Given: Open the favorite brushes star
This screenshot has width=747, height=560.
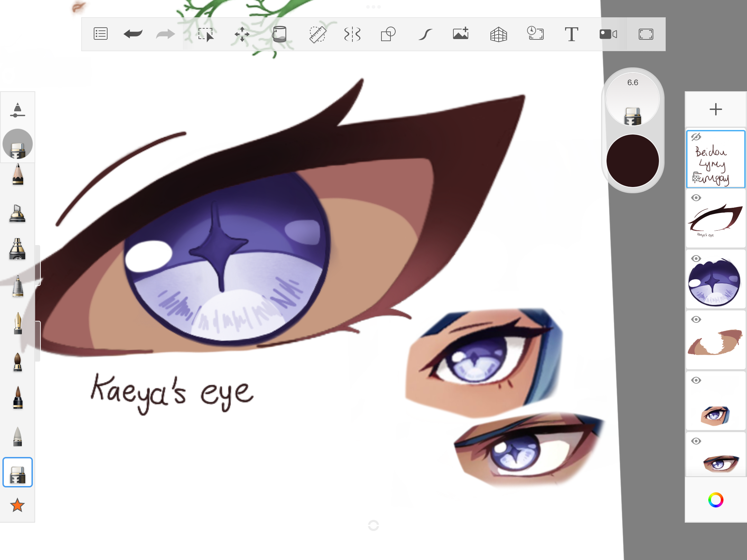Looking at the screenshot, I should (17, 505).
